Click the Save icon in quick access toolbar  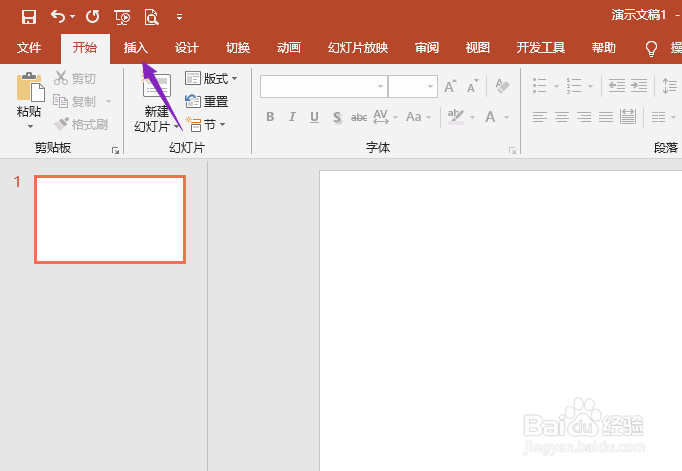(29, 17)
